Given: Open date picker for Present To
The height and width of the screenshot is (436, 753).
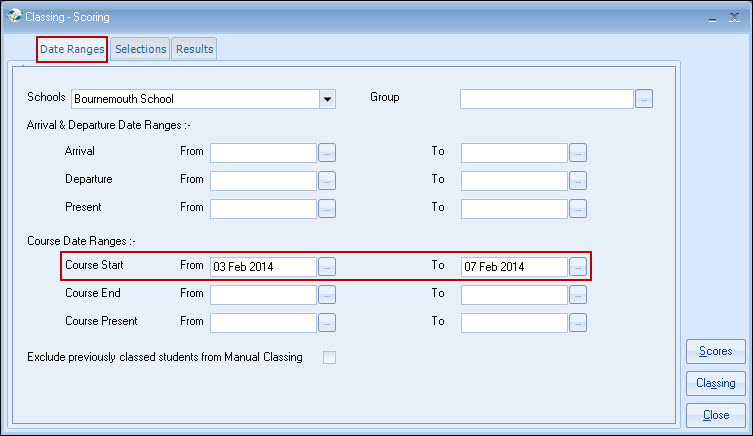Looking at the screenshot, I should click(578, 209).
